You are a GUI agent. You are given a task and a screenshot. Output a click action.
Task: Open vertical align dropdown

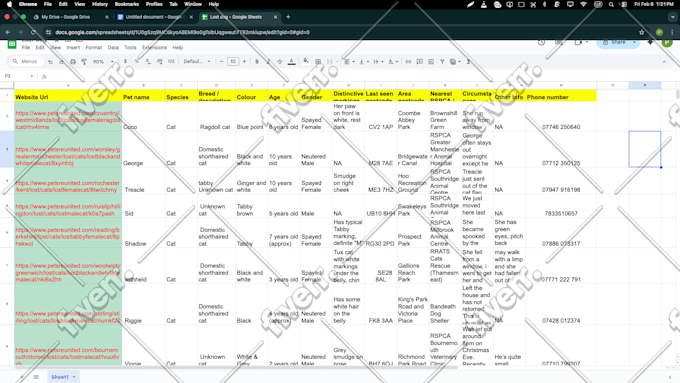click(x=363, y=62)
